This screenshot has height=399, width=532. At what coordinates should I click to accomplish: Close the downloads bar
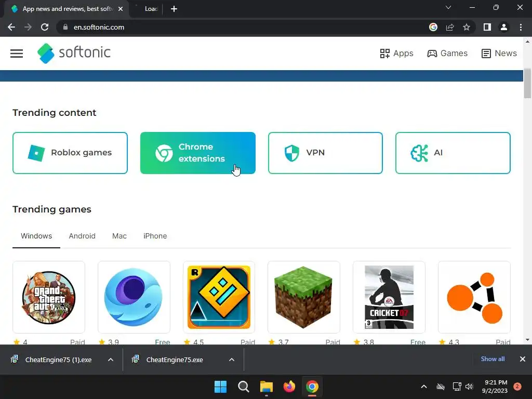click(x=523, y=359)
